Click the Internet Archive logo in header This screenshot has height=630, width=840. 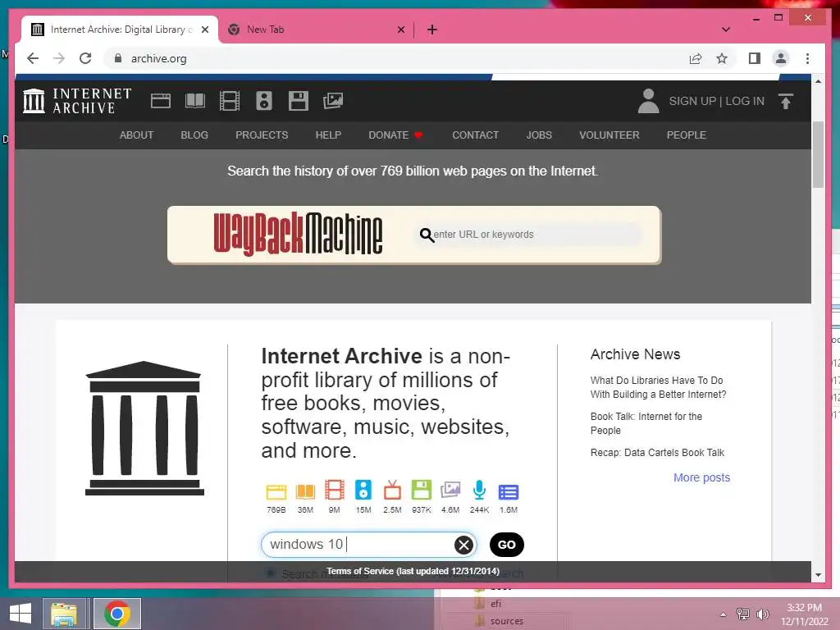pyautogui.click(x=78, y=101)
